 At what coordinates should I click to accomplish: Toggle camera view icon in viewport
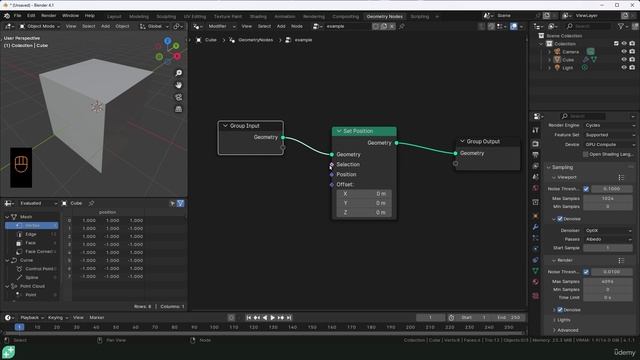pyautogui.click(x=178, y=97)
